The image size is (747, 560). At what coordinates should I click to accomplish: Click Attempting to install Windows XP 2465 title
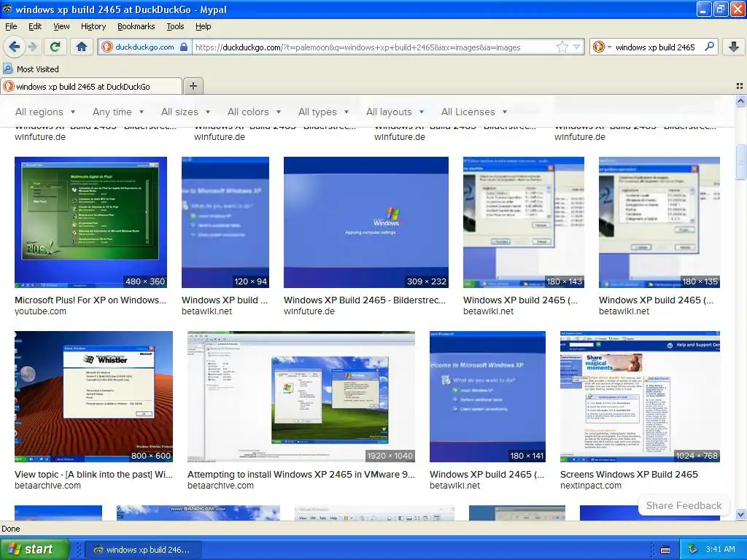[301, 474]
